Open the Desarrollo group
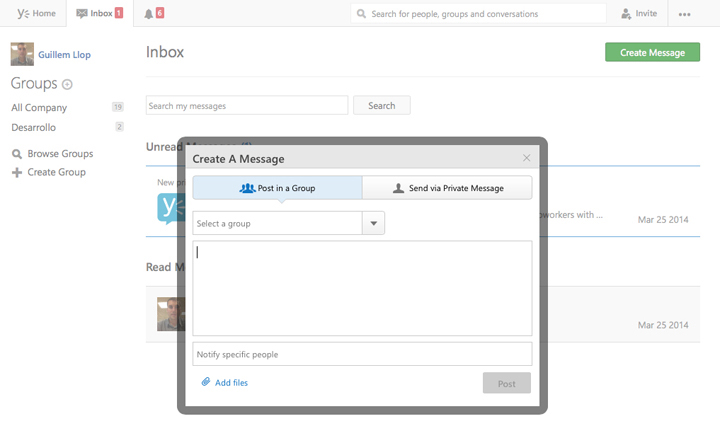720x426 pixels. [x=33, y=127]
